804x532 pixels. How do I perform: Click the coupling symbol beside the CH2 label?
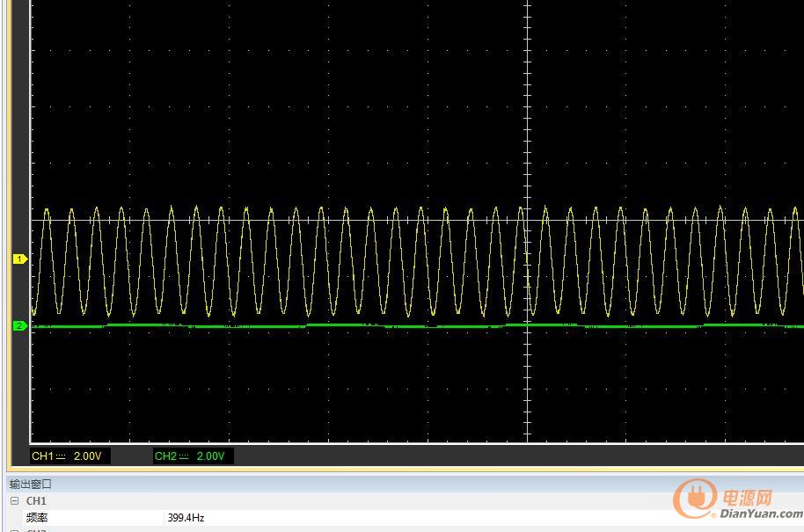[186, 456]
